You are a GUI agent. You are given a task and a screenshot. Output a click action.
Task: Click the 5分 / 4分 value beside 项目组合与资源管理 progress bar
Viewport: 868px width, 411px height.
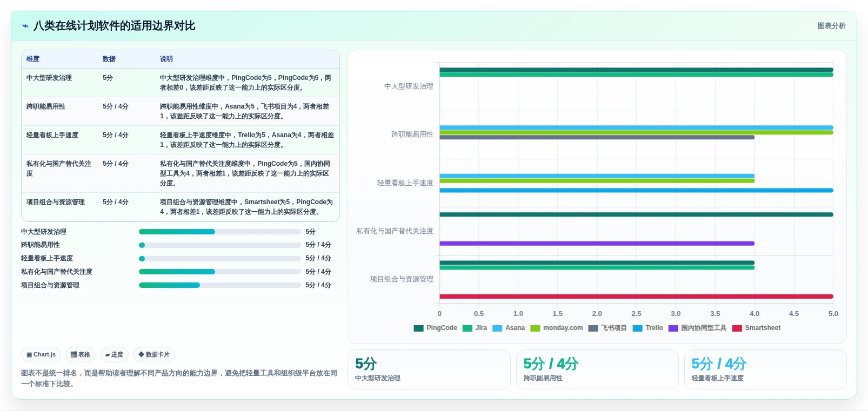318,285
